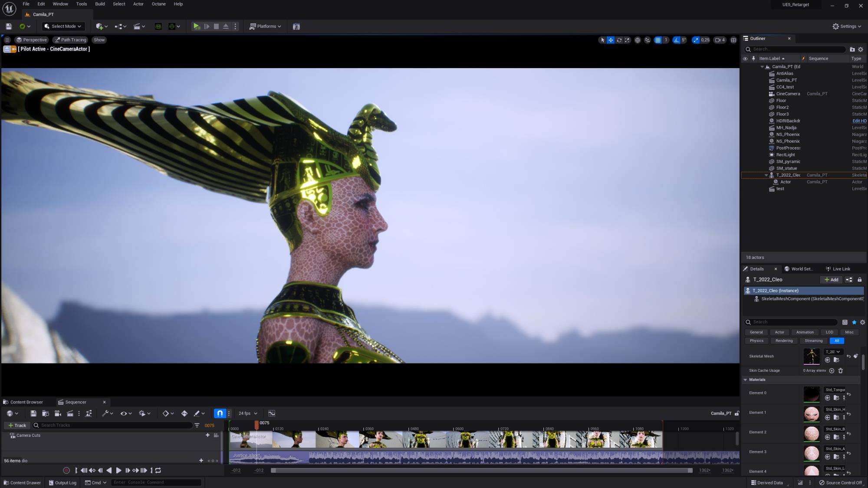Screen dimensions: 868x488
Task: Open the Sequencer curve editor icon
Action: pyautogui.click(x=272, y=413)
